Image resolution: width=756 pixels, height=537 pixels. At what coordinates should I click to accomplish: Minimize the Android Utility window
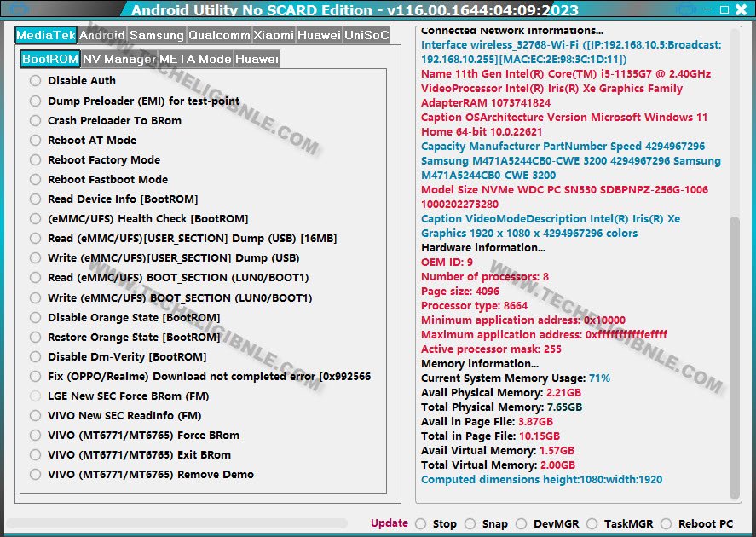(707, 9)
